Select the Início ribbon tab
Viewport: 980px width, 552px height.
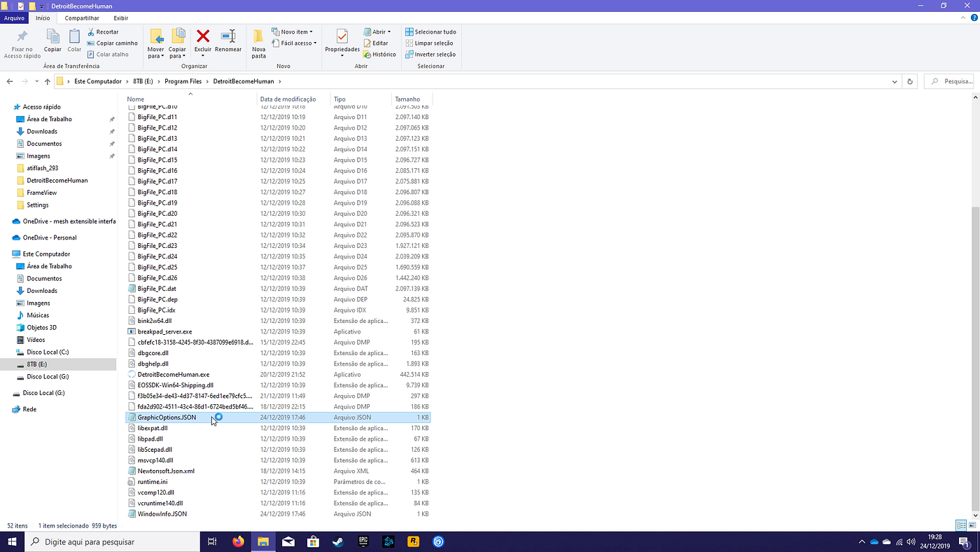(x=43, y=18)
